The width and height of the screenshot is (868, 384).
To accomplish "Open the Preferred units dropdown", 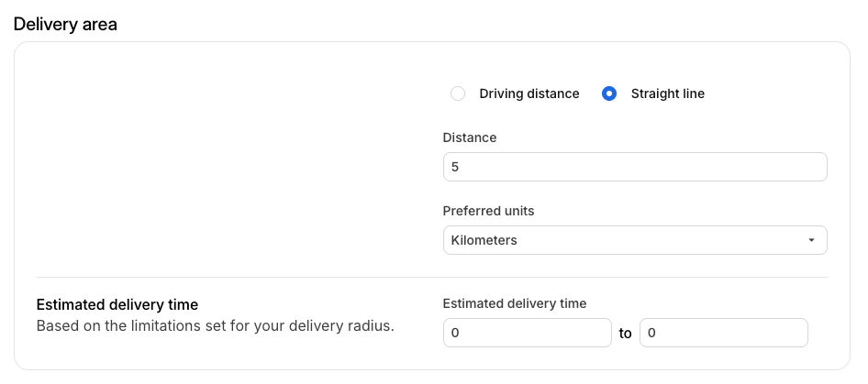I will [635, 240].
